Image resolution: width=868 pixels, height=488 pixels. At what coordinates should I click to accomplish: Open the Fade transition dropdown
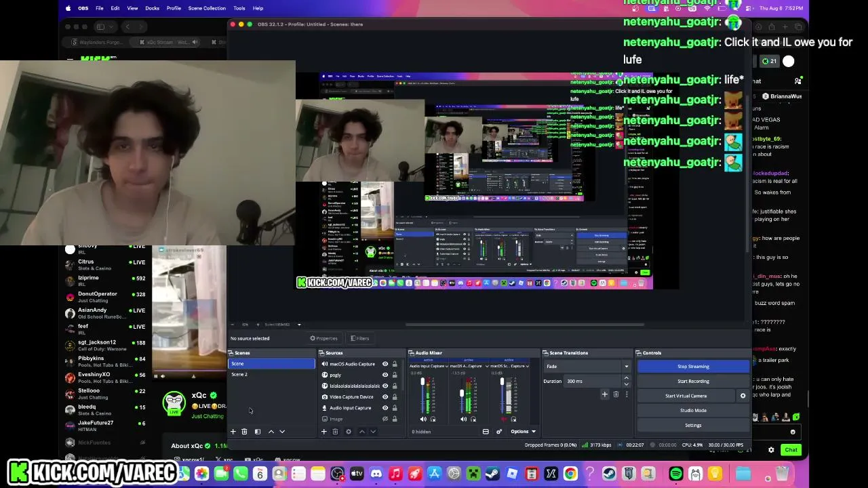point(587,367)
